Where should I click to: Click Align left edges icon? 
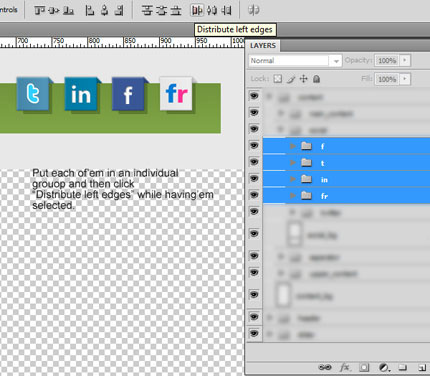pyautogui.click(x=89, y=11)
